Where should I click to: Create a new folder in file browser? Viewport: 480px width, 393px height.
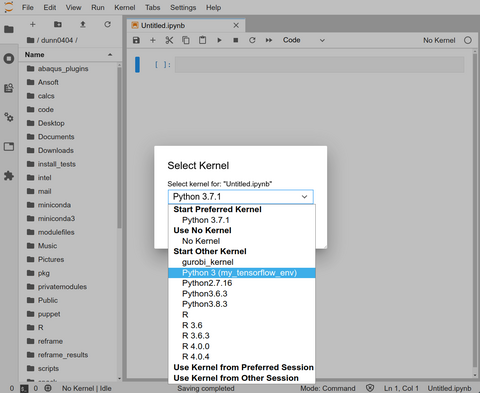click(58, 24)
